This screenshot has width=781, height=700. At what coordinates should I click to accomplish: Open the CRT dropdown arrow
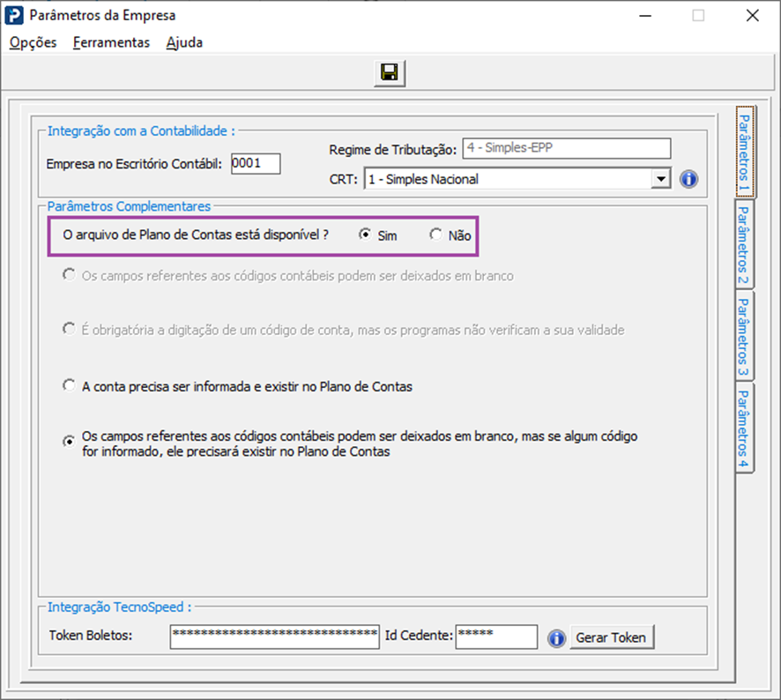coord(660,179)
